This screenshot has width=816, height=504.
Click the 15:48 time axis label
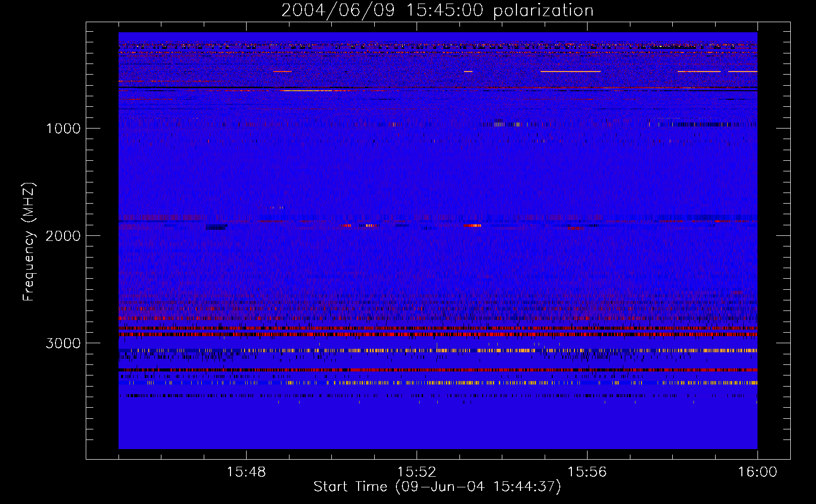[x=246, y=472]
